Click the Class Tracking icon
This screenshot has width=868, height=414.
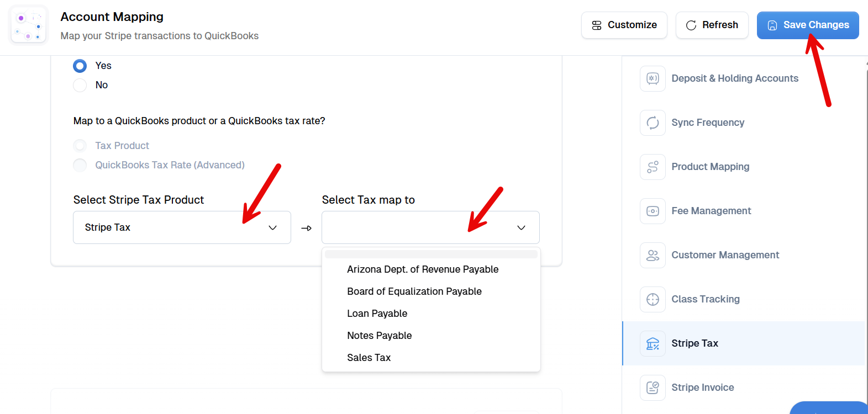coord(653,299)
